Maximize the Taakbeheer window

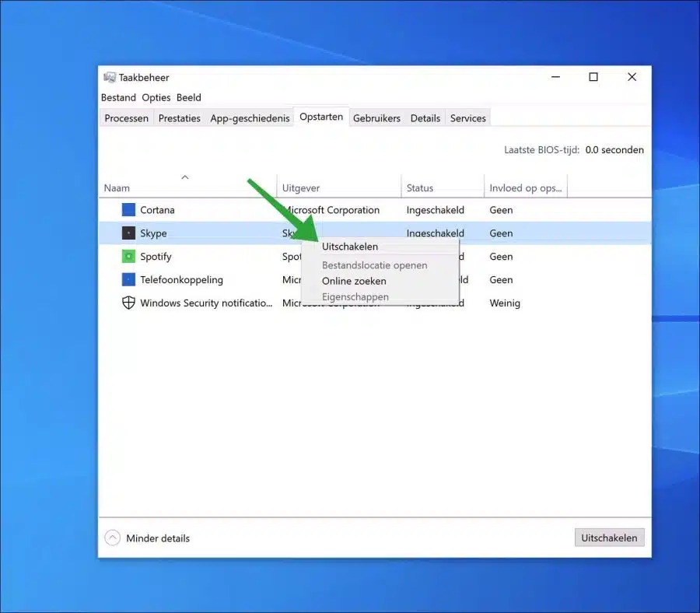[593, 77]
